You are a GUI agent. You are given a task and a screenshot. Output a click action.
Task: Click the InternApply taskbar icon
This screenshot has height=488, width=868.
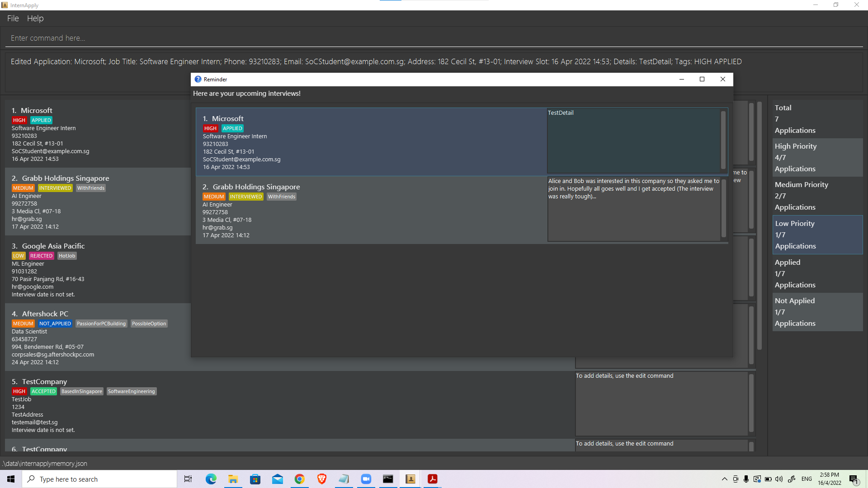[410, 479]
